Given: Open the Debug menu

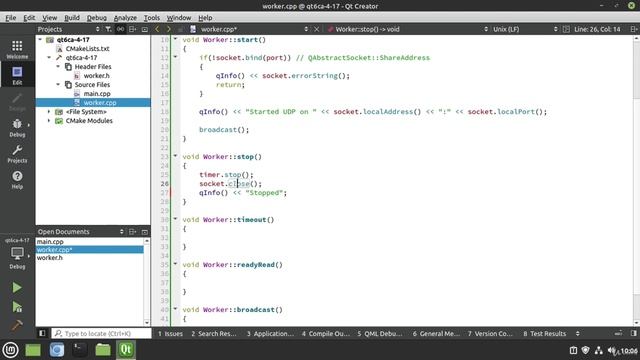Looking at the screenshot, I should pos(96,18).
